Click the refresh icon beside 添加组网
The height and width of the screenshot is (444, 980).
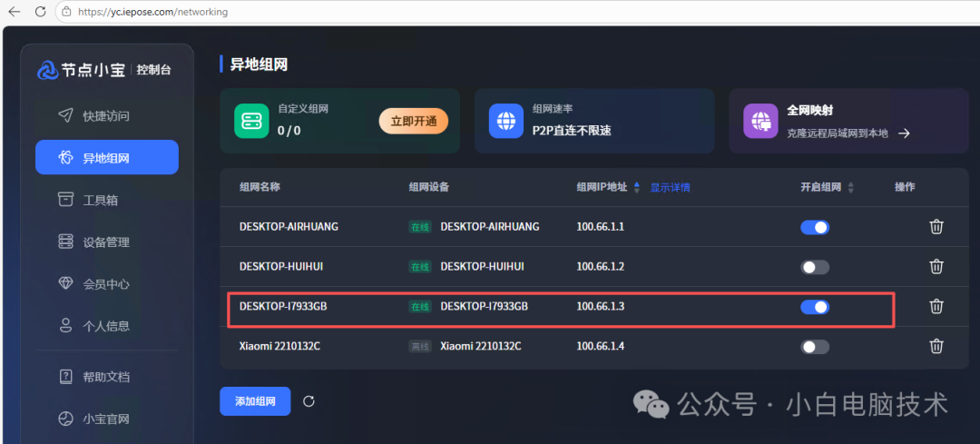(309, 401)
